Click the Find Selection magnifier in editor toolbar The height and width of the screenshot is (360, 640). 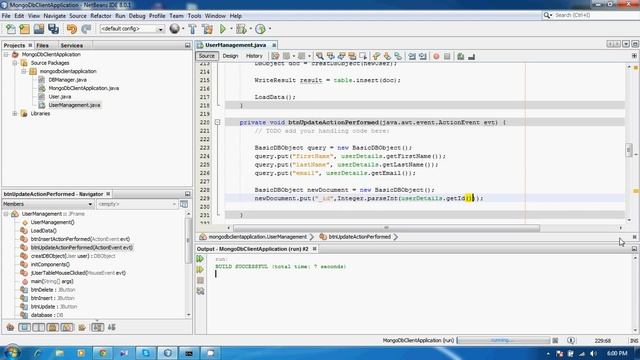click(320, 56)
